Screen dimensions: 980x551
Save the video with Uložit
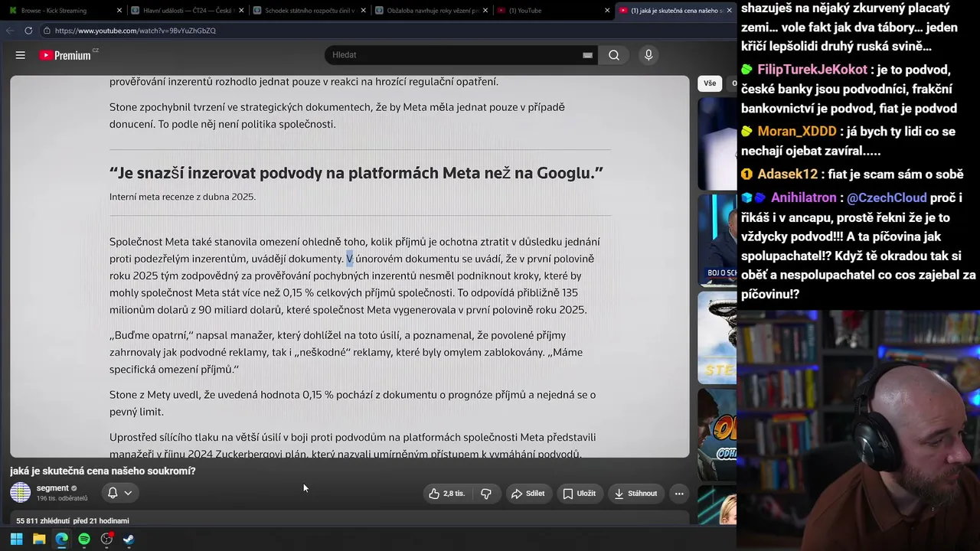[x=579, y=494]
